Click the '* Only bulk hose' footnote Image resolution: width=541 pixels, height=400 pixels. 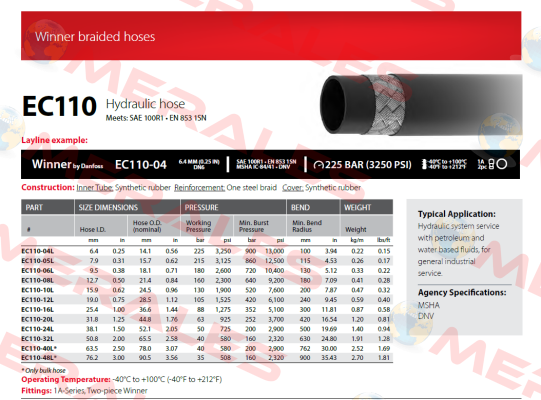tap(43, 370)
